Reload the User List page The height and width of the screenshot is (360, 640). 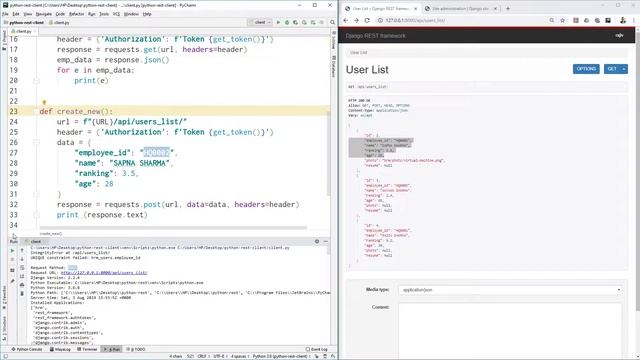click(x=367, y=20)
